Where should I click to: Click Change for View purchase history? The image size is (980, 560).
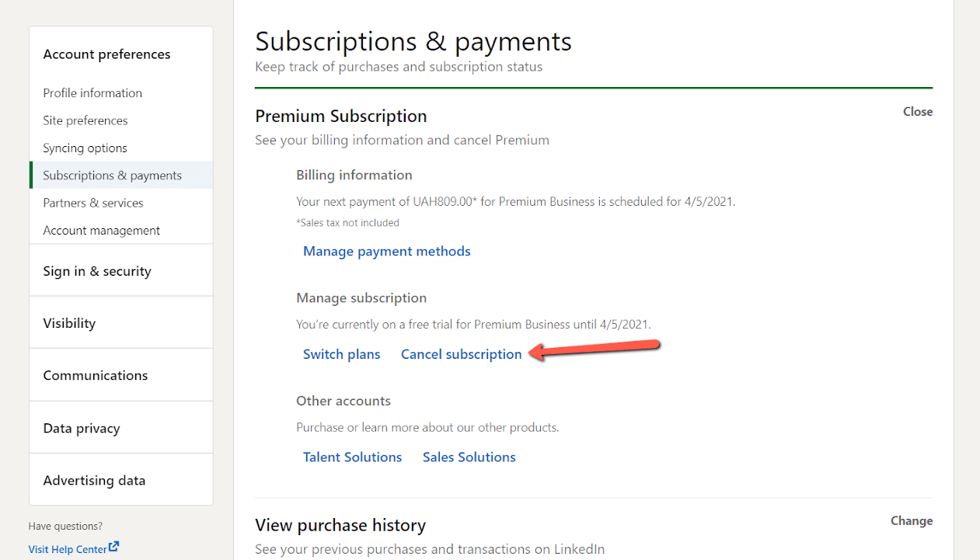(x=912, y=520)
